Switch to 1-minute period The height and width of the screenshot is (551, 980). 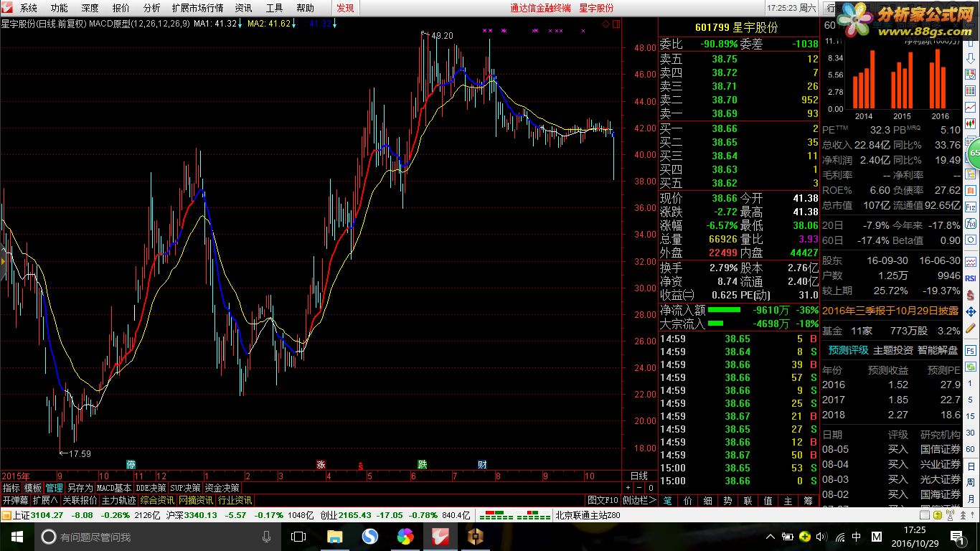click(971, 383)
